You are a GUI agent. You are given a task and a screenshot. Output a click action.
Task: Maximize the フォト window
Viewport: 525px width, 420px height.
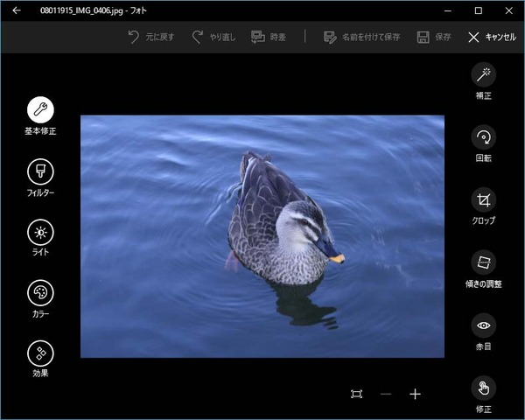(479, 10)
